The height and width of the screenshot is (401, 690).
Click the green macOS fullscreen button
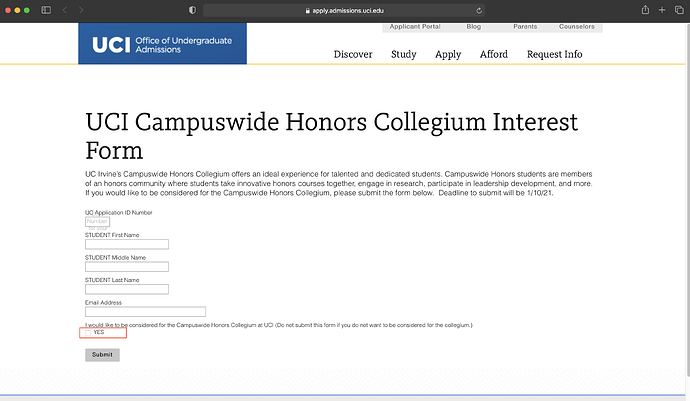27,10
